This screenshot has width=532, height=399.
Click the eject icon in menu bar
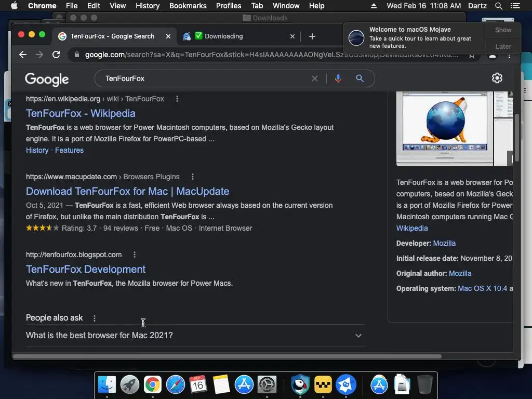(374, 6)
